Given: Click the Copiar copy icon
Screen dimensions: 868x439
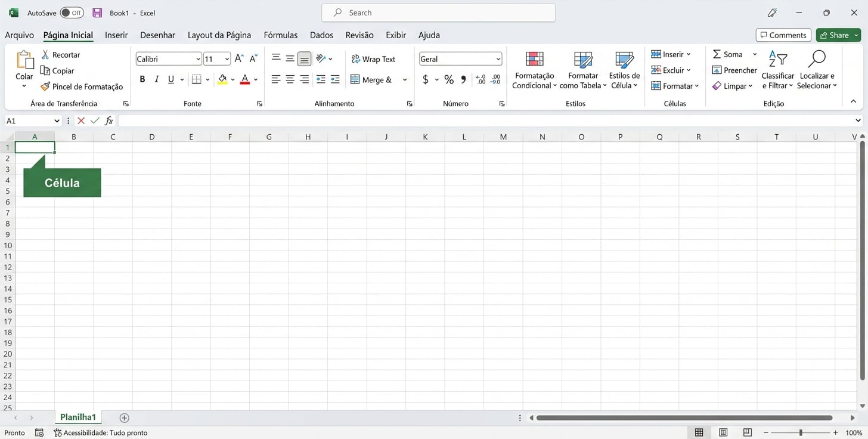Looking at the screenshot, I should point(45,70).
